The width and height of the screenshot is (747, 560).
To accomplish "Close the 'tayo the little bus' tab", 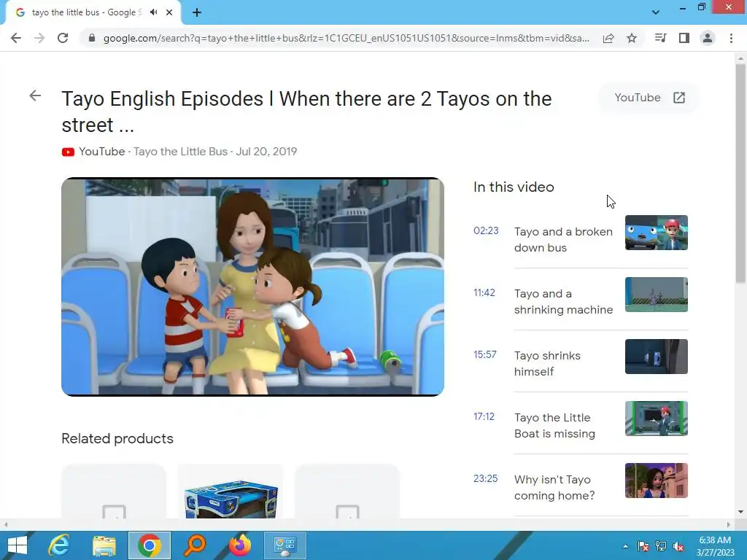I will [x=169, y=12].
